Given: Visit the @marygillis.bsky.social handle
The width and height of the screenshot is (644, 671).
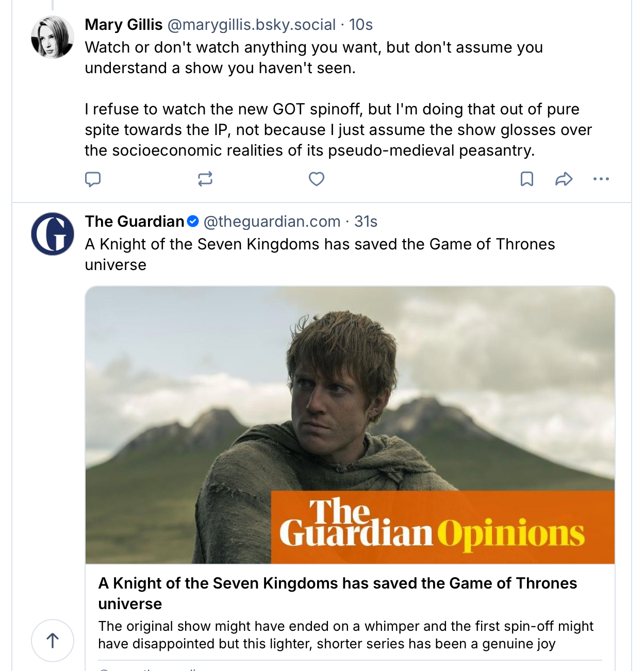Looking at the screenshot, I should [252, 25].
